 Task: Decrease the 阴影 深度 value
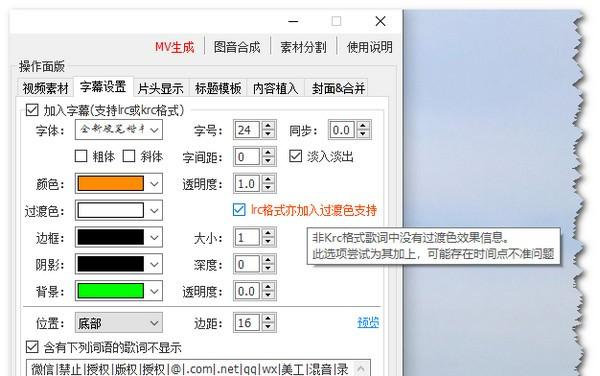(x=268, y=268)
